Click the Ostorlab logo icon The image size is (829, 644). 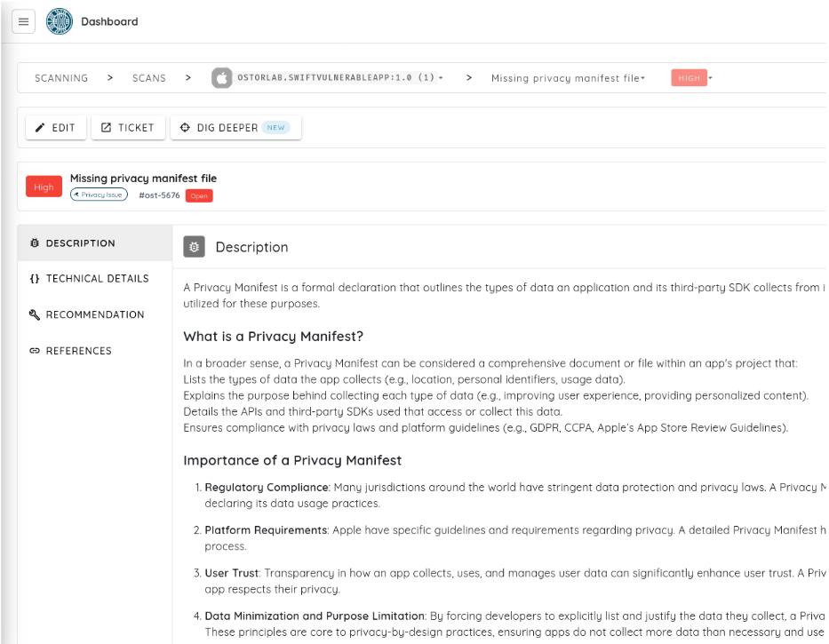[60, 21]
